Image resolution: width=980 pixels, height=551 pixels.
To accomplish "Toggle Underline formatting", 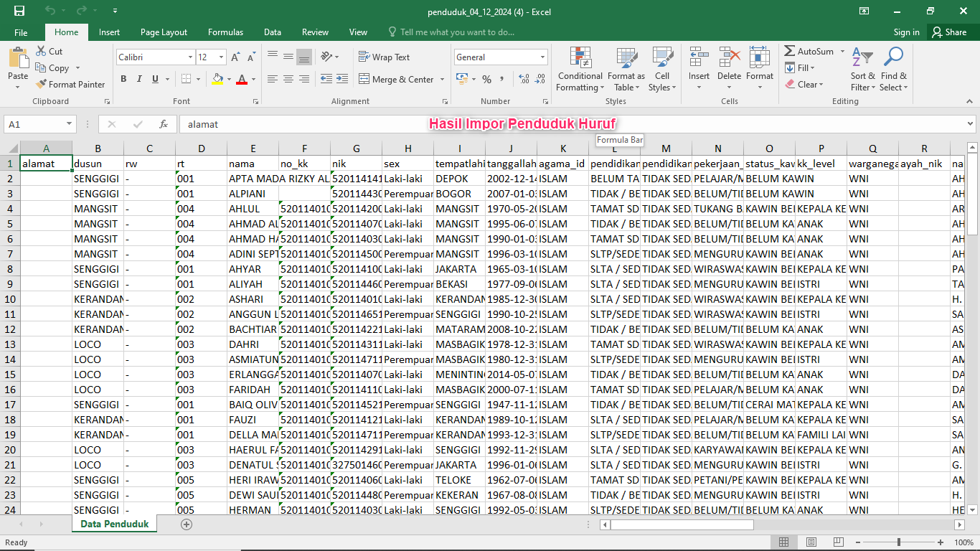I will [155, 80].
